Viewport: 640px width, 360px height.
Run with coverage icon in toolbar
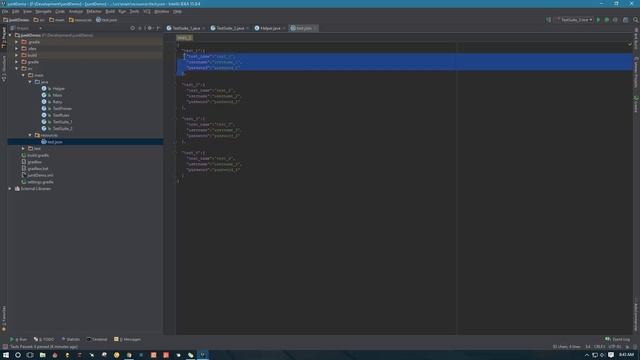pyautogui.click(x=615, y=20)
